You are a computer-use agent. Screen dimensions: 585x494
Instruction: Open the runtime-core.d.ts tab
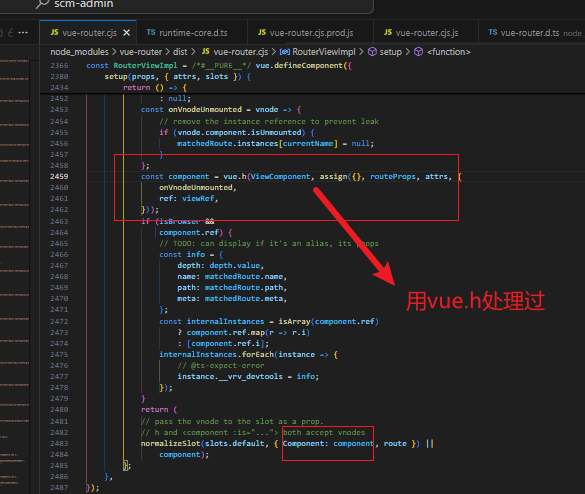(x=192, y=33)
